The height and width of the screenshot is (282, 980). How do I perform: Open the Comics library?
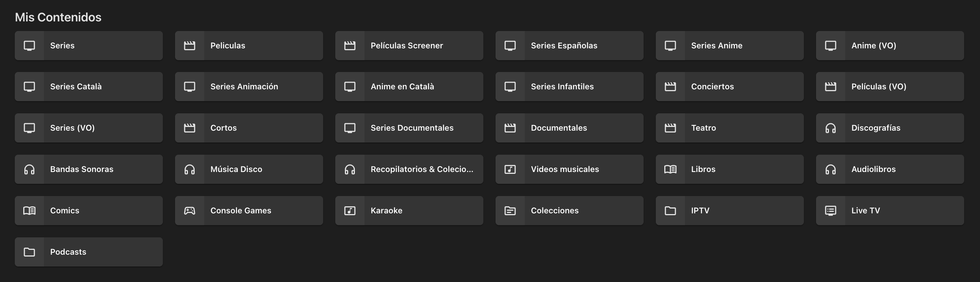tap(89, 210)
